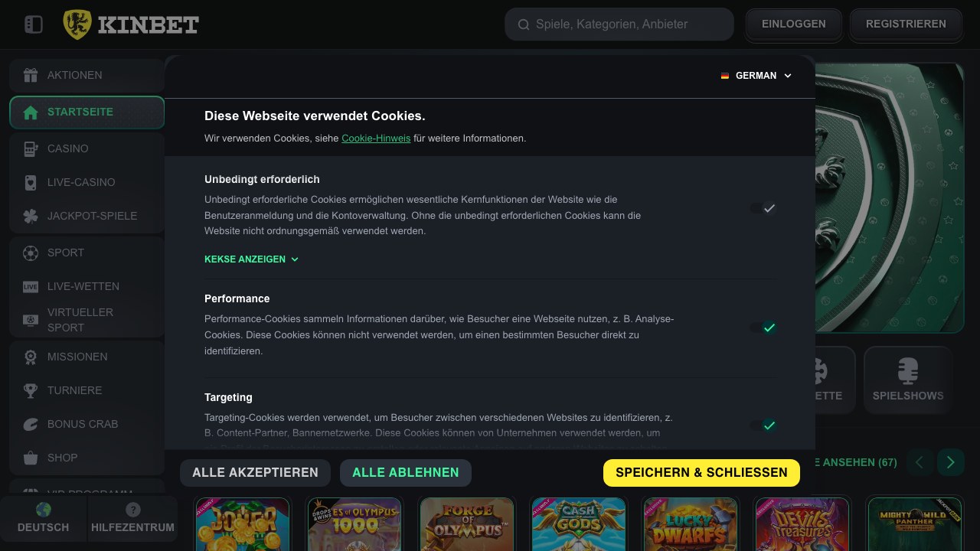Select Bonus Crab in the sidebar
The image size is (980, 551).
coord(87,424)
